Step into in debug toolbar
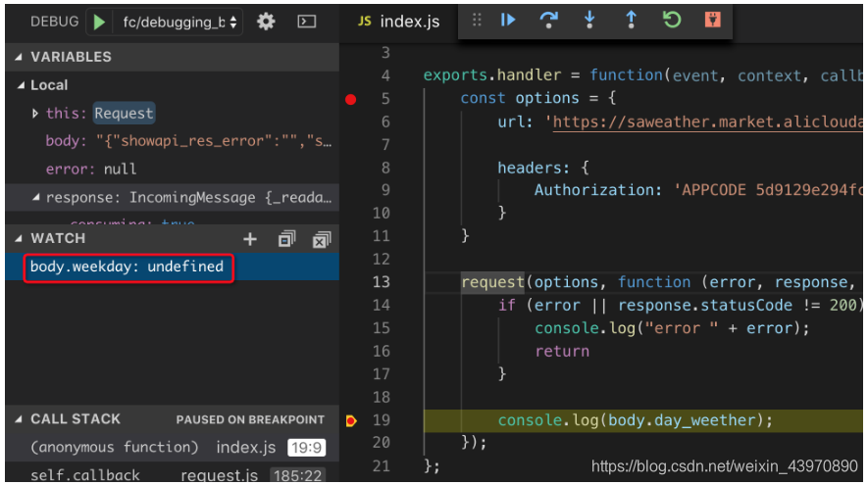This screenshot has width=868, height=485. (x=589, y=21)
